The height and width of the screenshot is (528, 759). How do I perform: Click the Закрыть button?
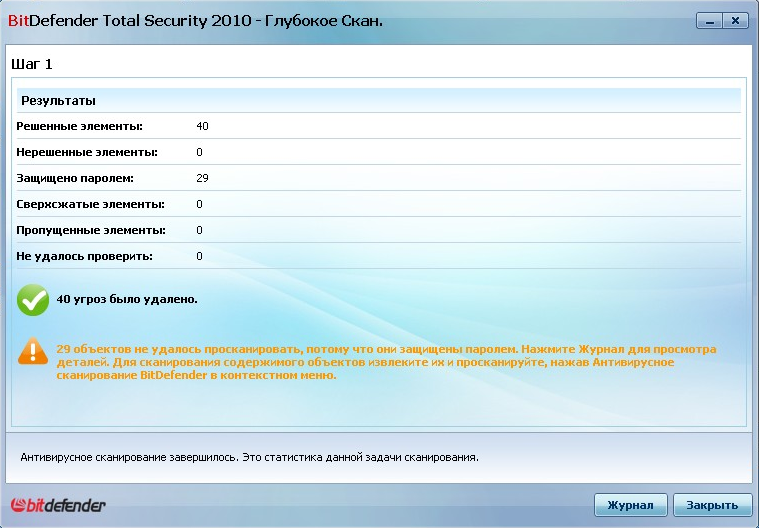coord(712,505)
